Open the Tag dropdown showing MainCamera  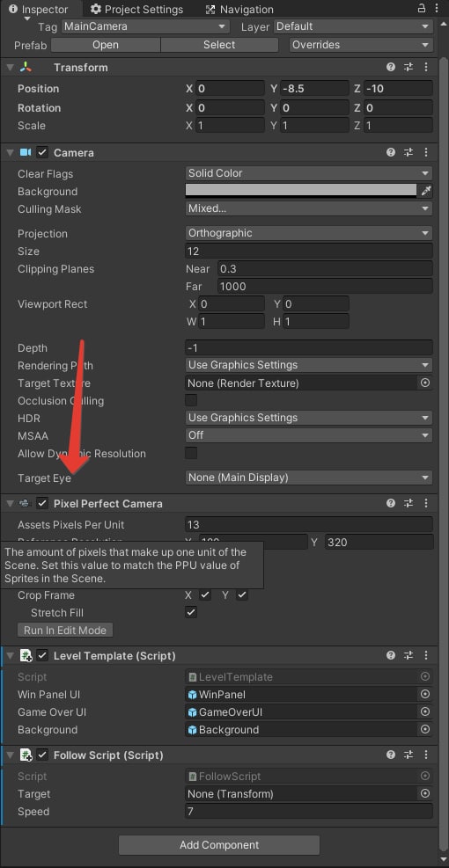click(145, 26)
